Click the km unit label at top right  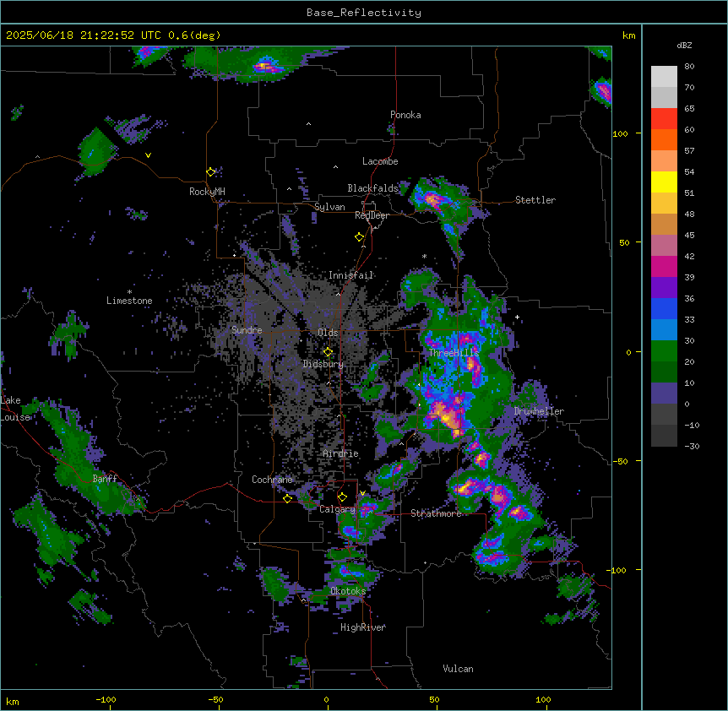pos(628,35)
